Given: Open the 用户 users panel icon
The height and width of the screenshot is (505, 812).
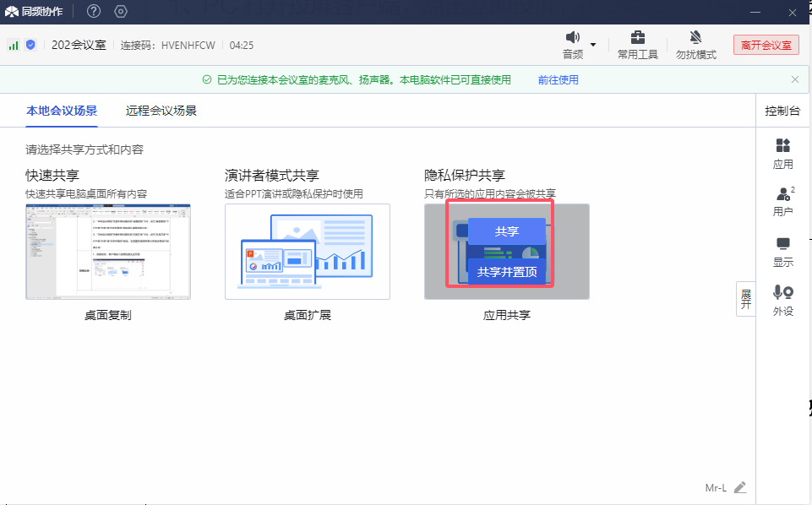Looking at the screenshot, I should pos(782,194).
